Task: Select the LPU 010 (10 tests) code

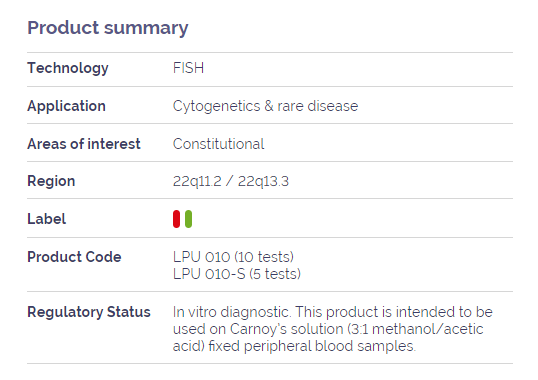Action: pos(233,257)
